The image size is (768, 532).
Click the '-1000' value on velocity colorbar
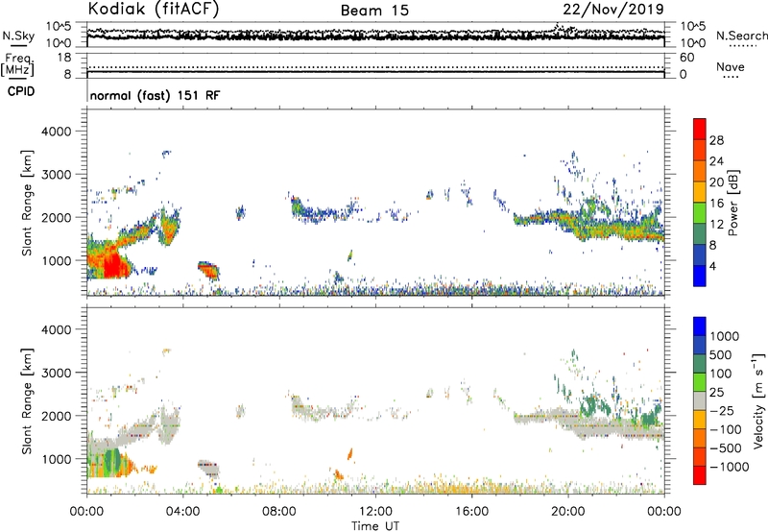[x=729, y=467]
